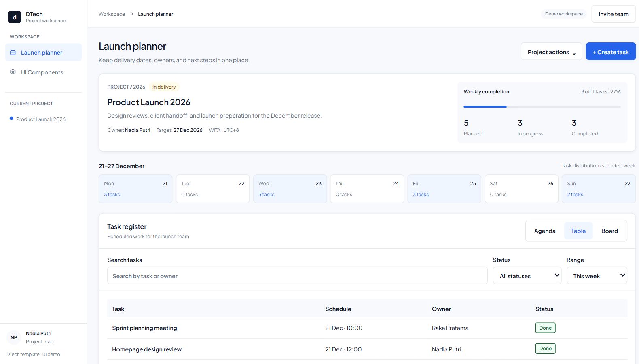Image resolution: width=639 pixels, height=364 pixels.
Task: Click Done badge for Sprint planning meeting
Action: [545, 328]
